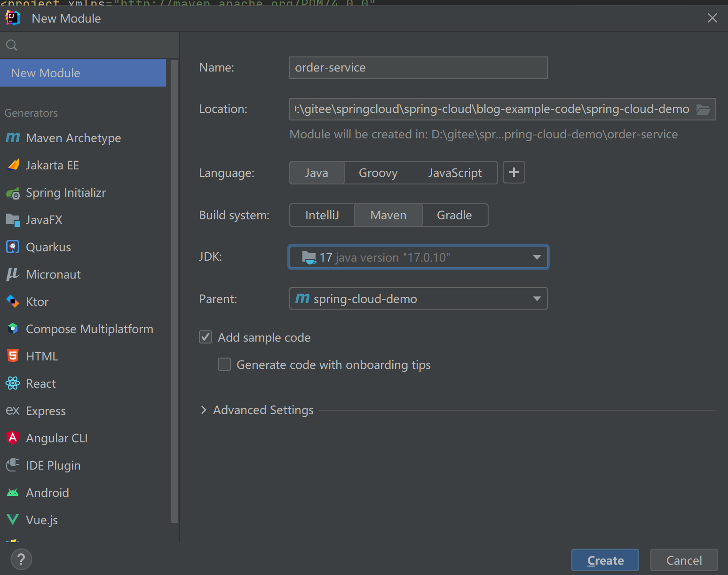The height and width of the screenshot is (575, 728).
Task: Add another language with plus button
Action: (514, 172)
